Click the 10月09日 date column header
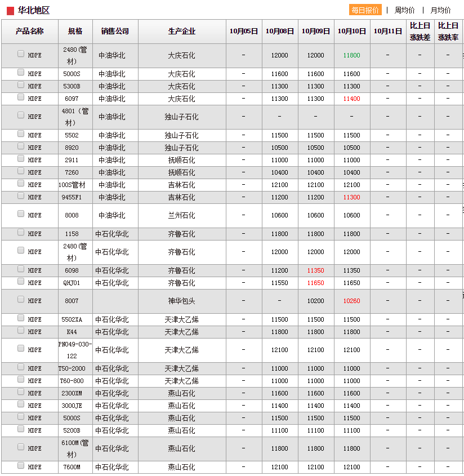Viewport: 464px width, 476px height. (x=316, y=32)
